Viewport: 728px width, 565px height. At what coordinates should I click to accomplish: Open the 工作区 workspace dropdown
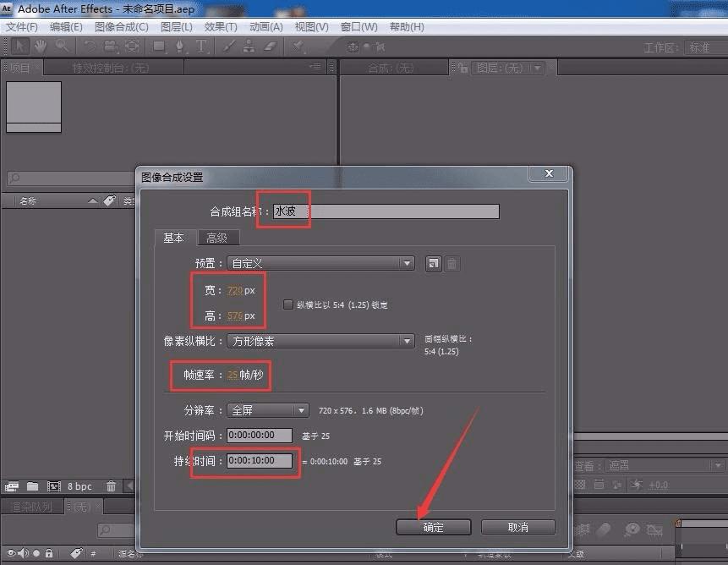pyautogui.click(x=706, y=47)
